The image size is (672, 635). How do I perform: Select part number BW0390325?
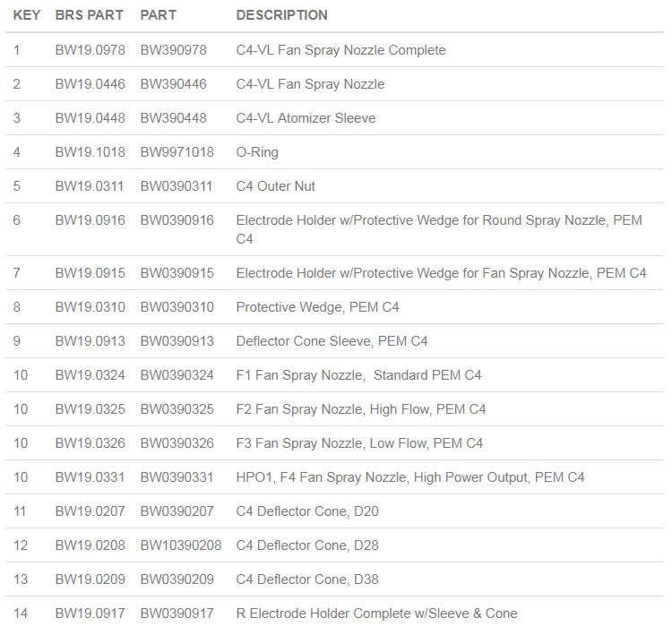(177, 409)
